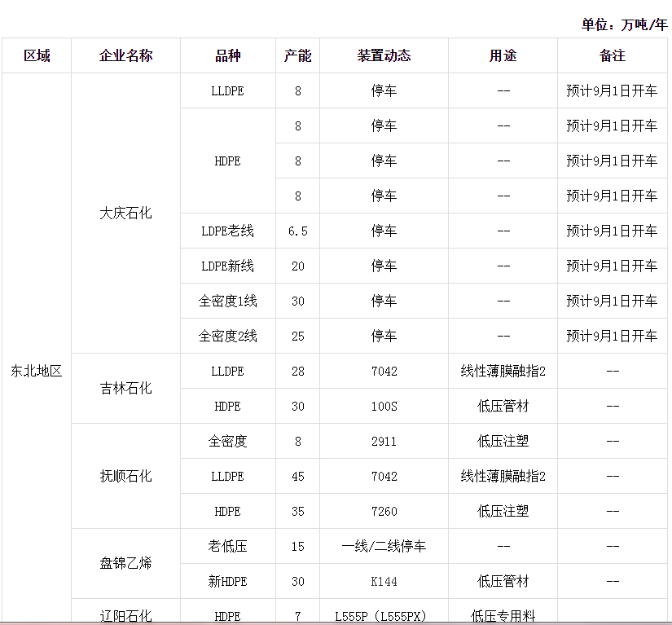Image resolution: width=672 pixels, height=625 pixels.
Task: Click 低压注塑 in the 7260 row
Action: point(503,512)
